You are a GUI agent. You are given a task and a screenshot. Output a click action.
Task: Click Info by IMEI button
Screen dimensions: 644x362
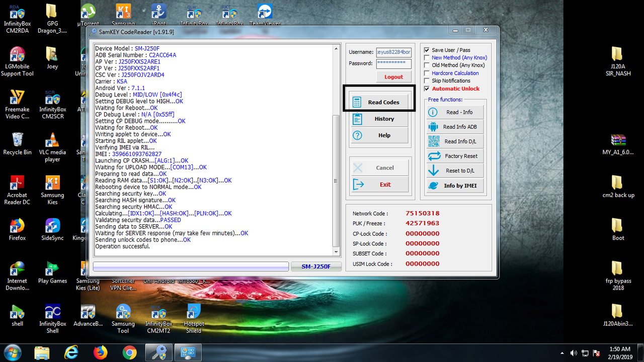(x=455, y=186)
